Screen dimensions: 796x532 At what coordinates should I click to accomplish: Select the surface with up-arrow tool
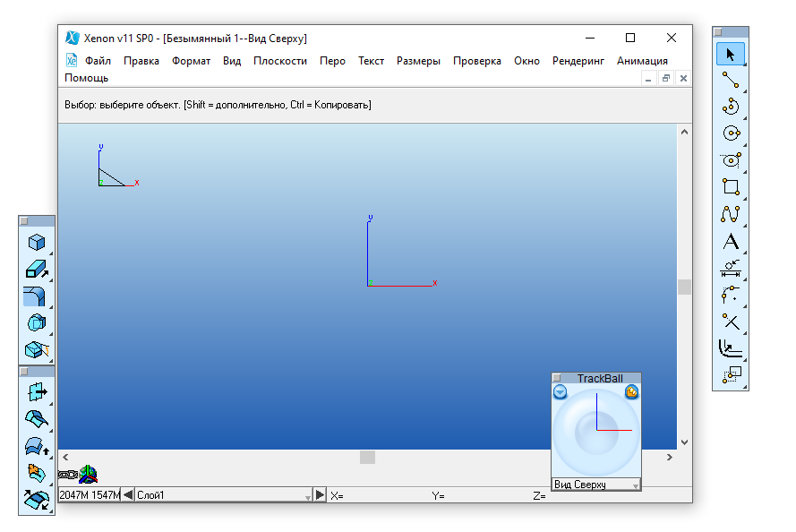pos(37,447)
